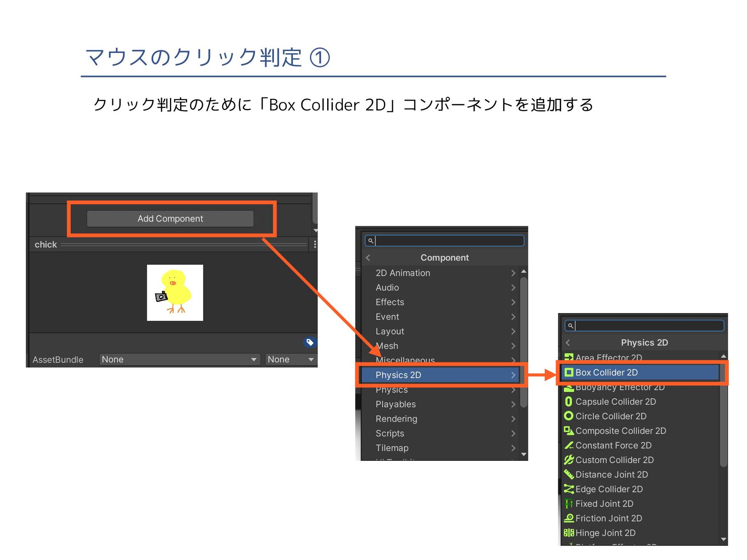
Task: Select the Rendering menu entry
Action: [396, 419]
